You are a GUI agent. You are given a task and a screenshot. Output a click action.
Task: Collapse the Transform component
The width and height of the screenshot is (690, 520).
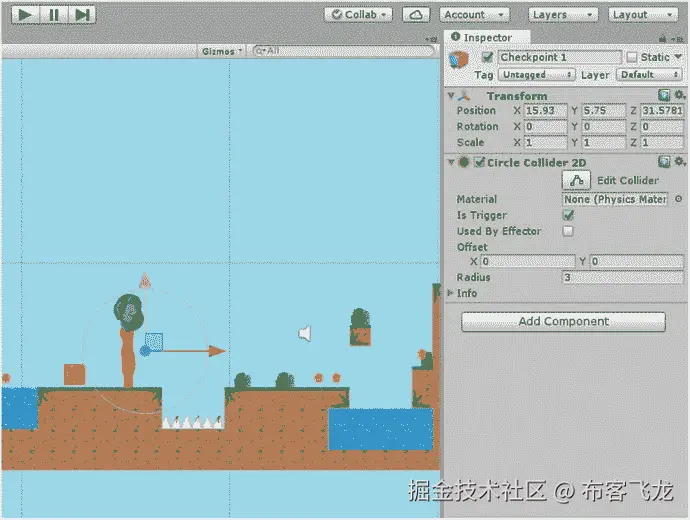451,95
